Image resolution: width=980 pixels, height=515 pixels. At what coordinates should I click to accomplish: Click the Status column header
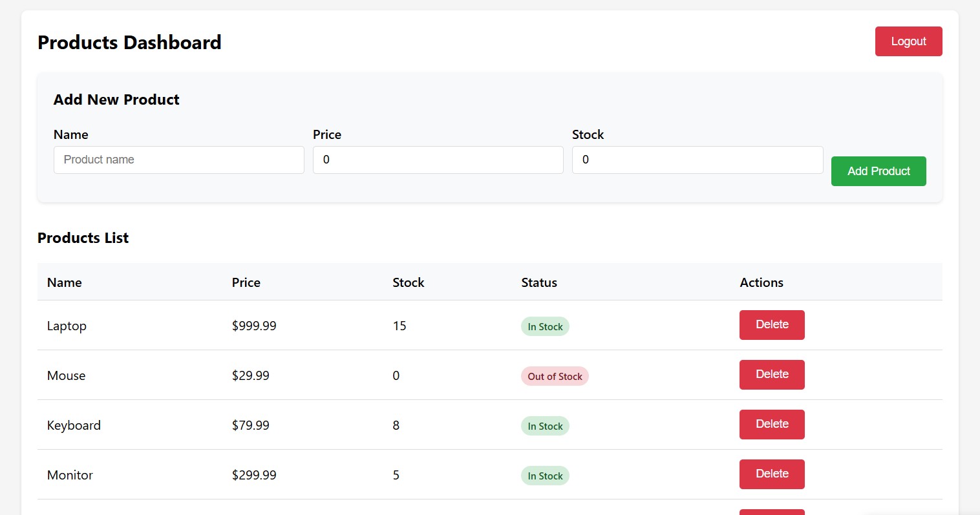coord(538,282)
